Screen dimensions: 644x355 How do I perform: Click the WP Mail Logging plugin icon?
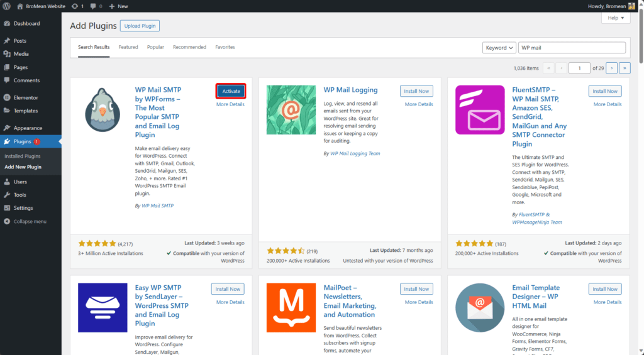pos(291,109)
